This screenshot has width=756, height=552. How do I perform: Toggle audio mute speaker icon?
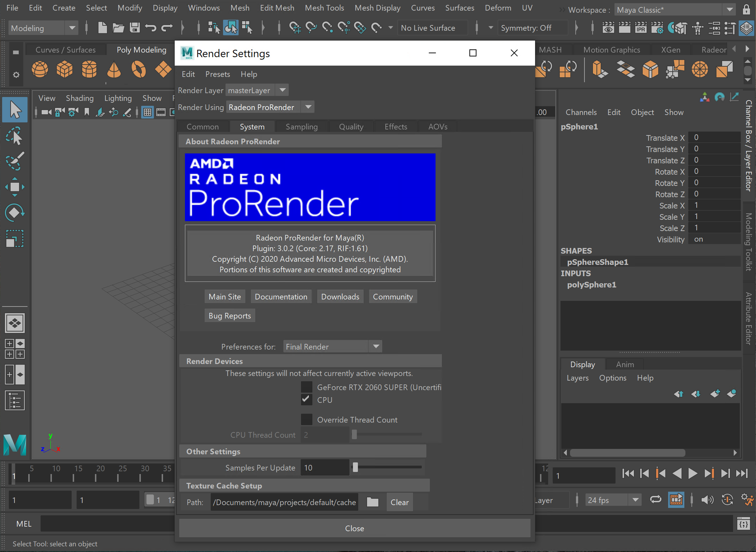pos(707,499)
